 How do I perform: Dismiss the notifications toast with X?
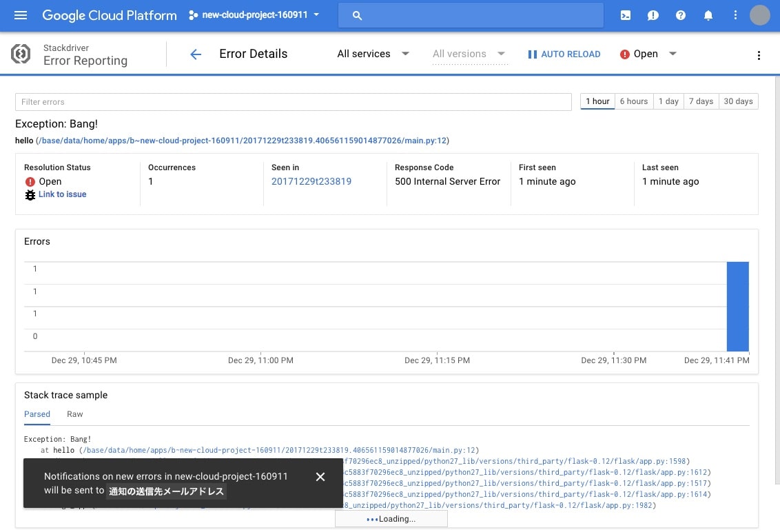tap(320, 477)
